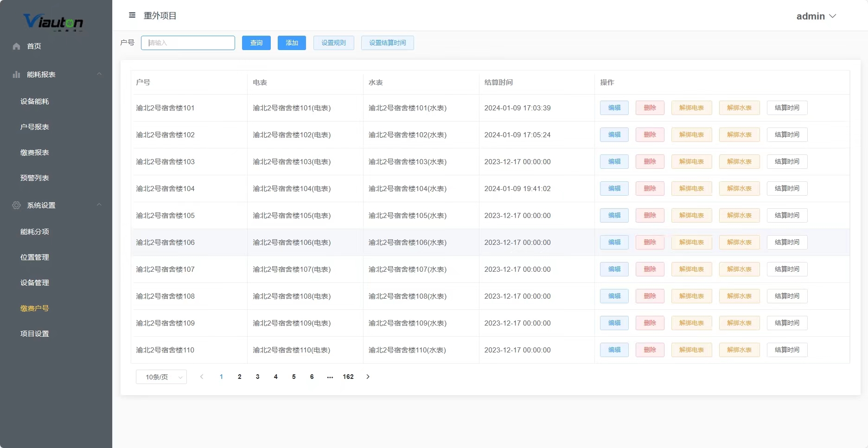Click the pagination ellipsis to jump ahead
The image size is (868, 448).
[330, 377]
